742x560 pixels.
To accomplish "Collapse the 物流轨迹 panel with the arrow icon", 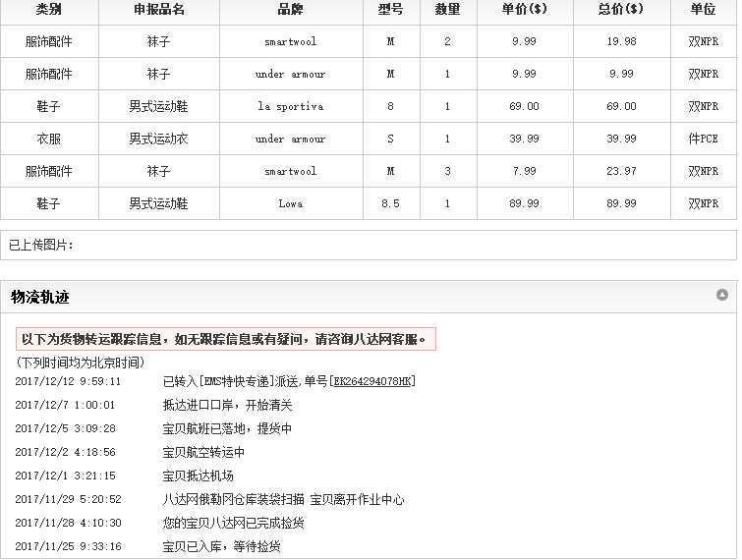I will pos(722,295).
